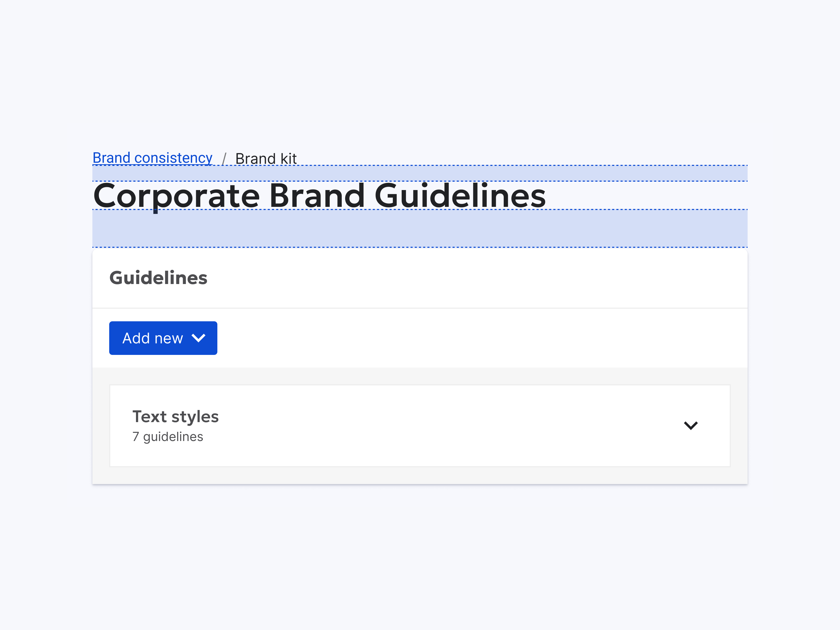The height and width of the screenshot is (630, 840).
Task: Click the word Brand in the page title
Action: click(x=317, y=196)
